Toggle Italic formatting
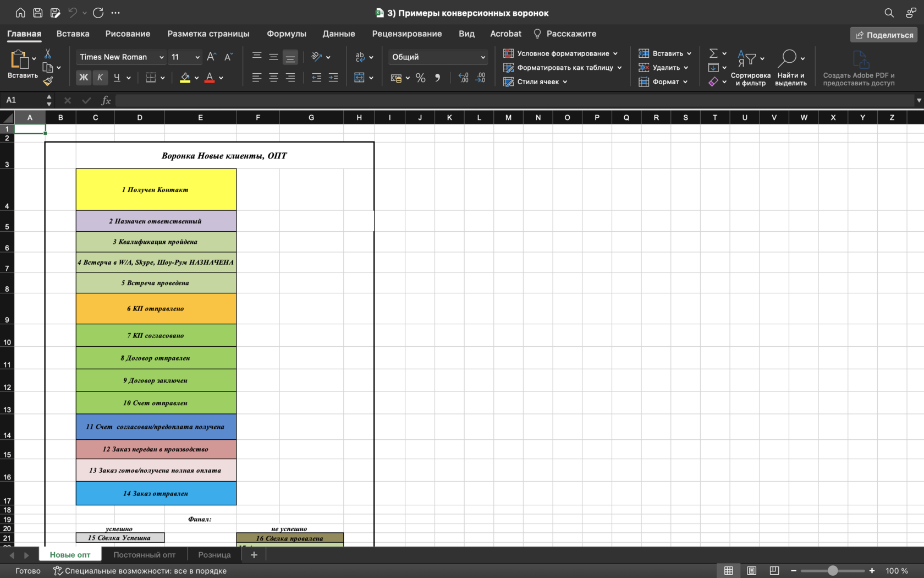924x578 pixels. coord(100,78)
